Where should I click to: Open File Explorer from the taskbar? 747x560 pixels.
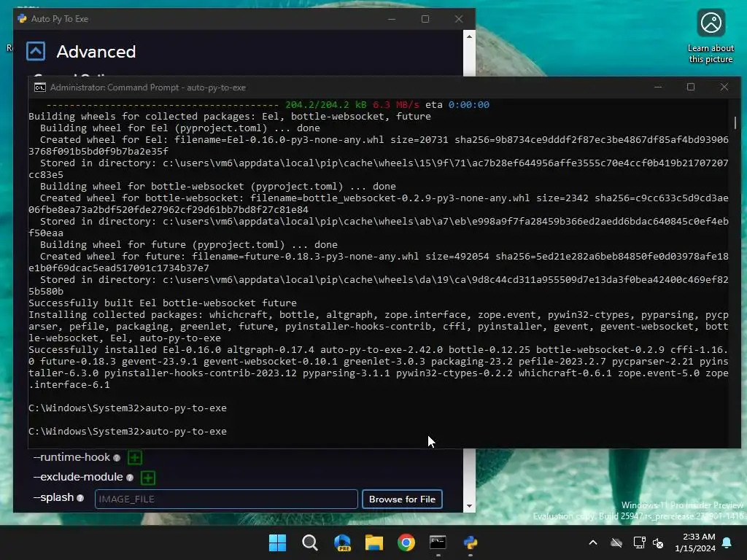(374, 542)
